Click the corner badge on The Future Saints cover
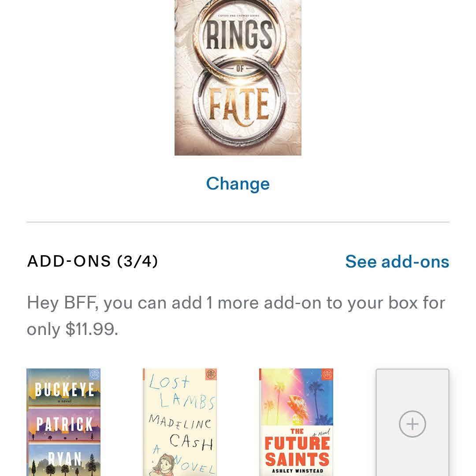Viewport: 476px width, 476px height. [x=327, y=375]
